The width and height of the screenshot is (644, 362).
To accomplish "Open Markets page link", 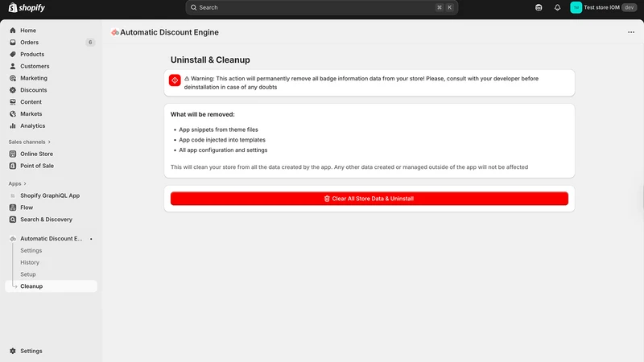I will (x=31, y=113).
